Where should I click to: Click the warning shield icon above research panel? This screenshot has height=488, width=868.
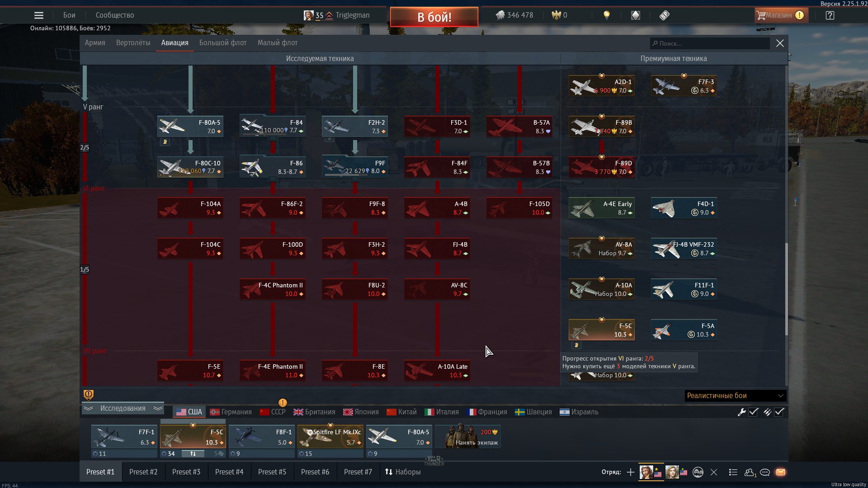[89, 395]
